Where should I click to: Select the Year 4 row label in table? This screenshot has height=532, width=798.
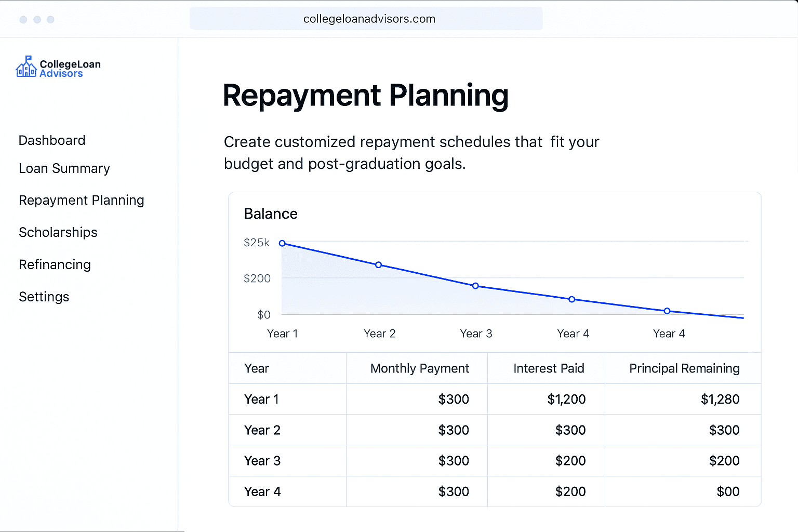(x=262, y=491)
